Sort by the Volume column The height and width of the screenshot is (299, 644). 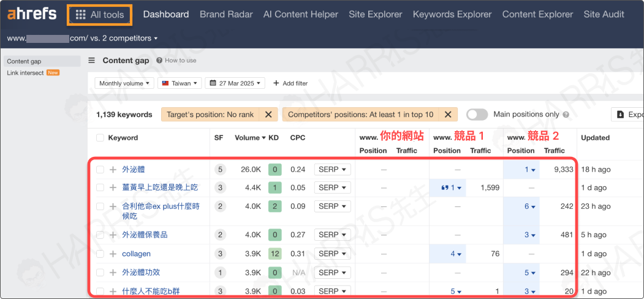250,138
